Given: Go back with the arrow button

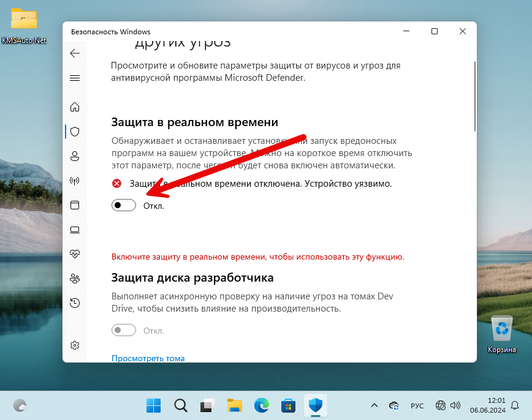Looking at the screenshot, I should point(75,53).
